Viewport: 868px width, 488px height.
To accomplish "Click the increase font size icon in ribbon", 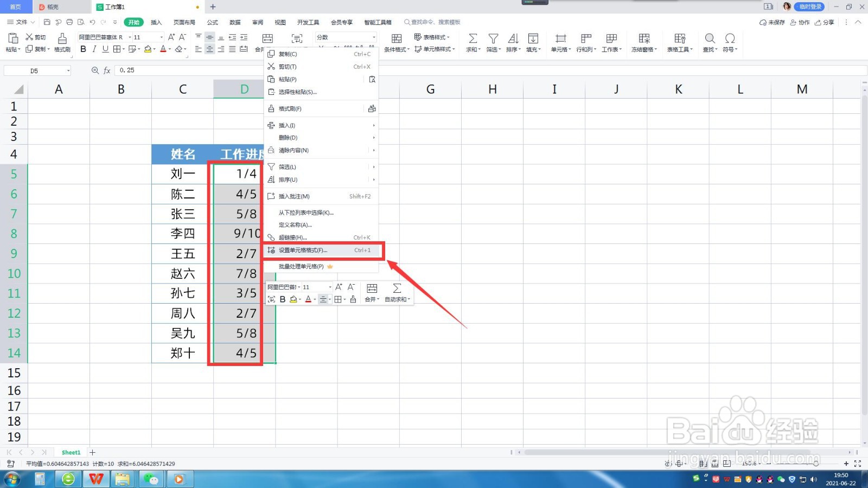I will pos(171,37).
